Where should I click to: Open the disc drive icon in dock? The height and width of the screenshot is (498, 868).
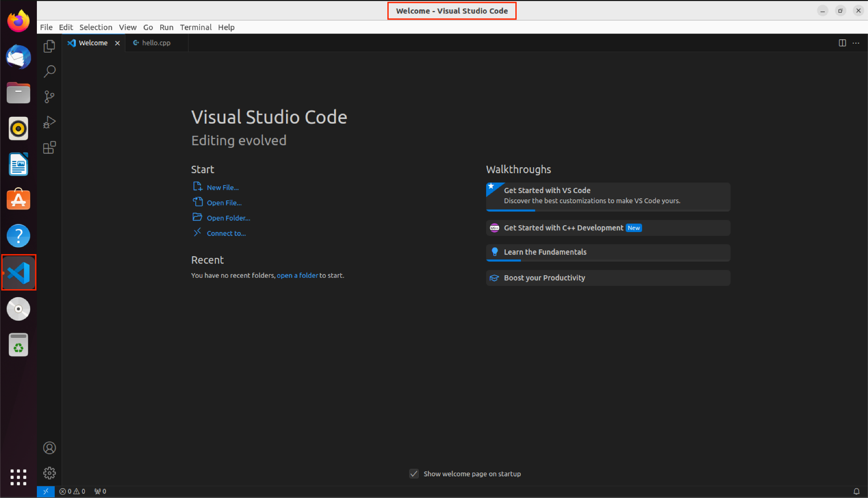(18, 309)
